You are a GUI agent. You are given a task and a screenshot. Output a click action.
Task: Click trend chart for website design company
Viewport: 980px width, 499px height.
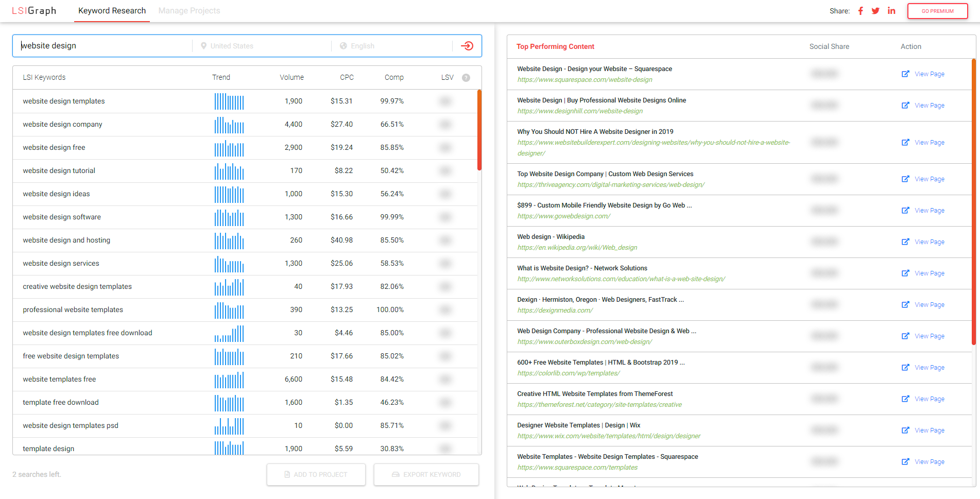(x=229, y=125)
